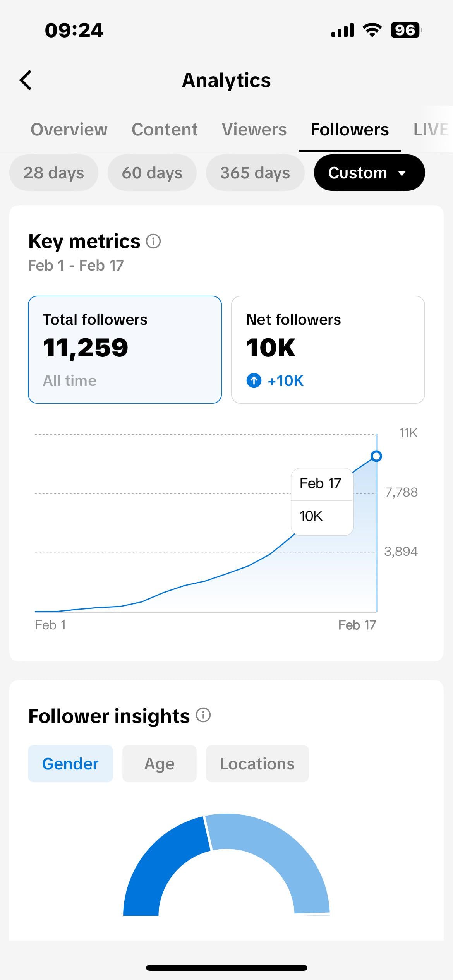Tap the back arrow icon
The image size is (453, 980).
[x=26, y=81]
